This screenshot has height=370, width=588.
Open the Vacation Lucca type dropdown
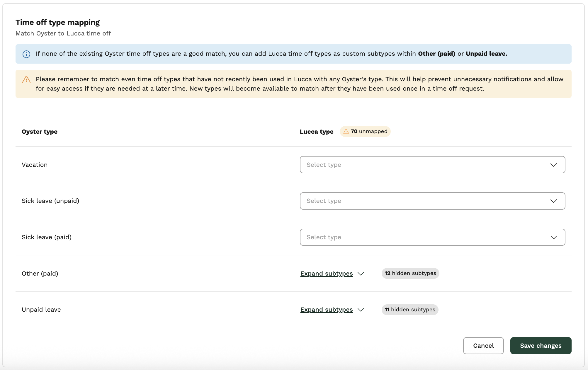click(432, 165)
